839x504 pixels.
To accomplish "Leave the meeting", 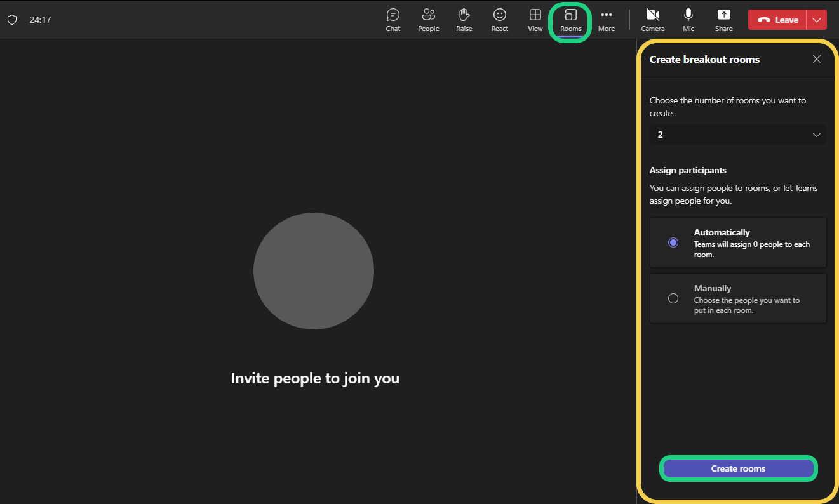I will pyautogui.click(x=777, y=20).
